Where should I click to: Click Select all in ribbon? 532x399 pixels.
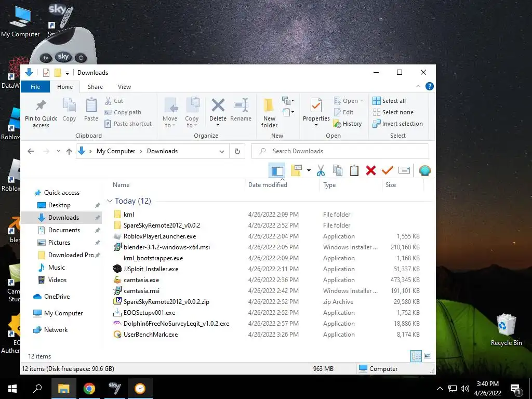click(389, 101)
